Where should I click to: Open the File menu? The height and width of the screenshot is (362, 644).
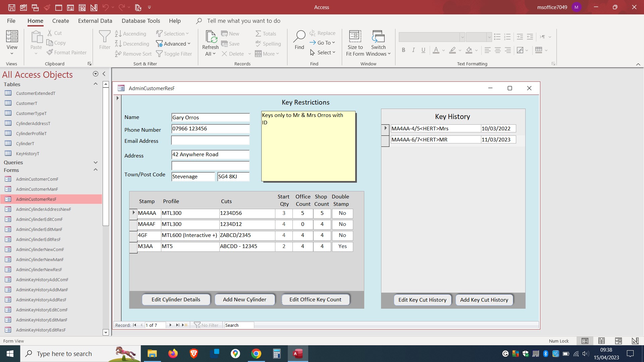(x=11, y=21)
